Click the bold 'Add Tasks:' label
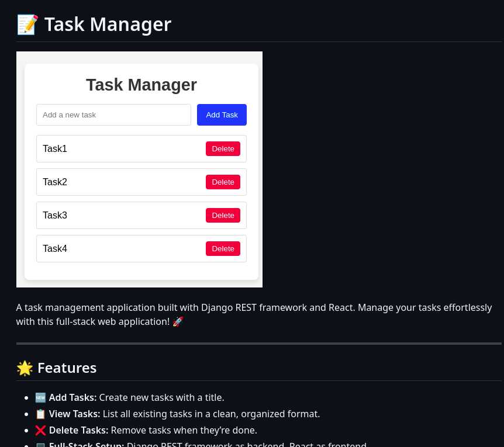Viewport: 504px width, 447px height. [x=73, y=397]
